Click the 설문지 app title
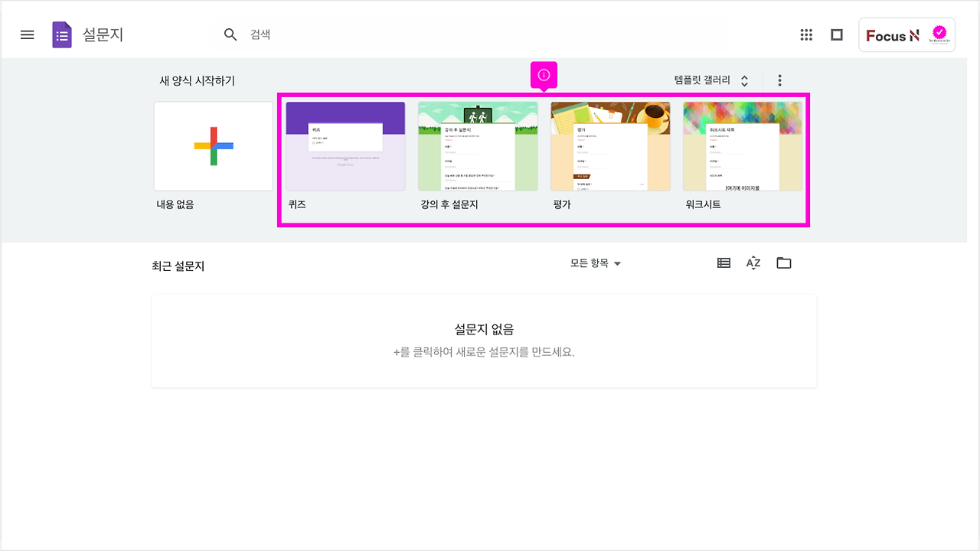 tap(106, 34)
